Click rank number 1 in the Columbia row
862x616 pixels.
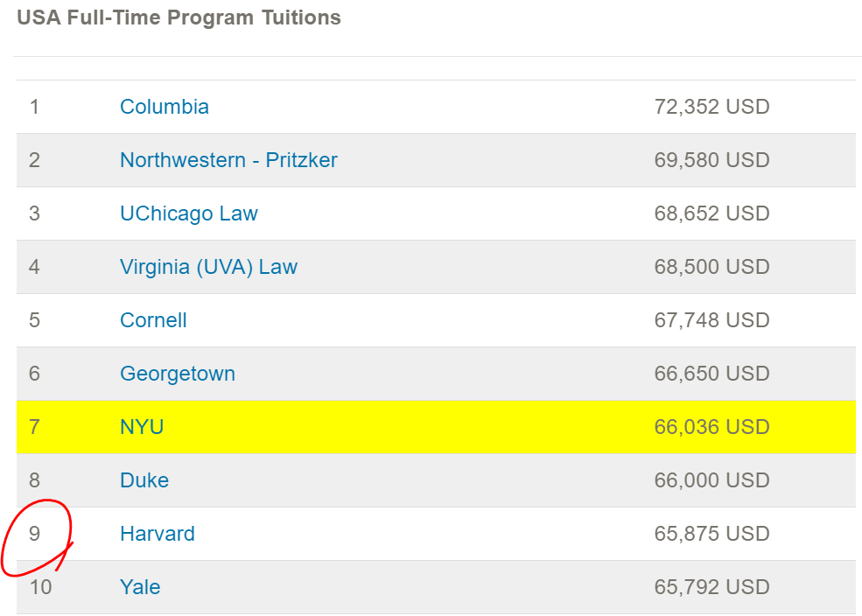pos(34,107)
